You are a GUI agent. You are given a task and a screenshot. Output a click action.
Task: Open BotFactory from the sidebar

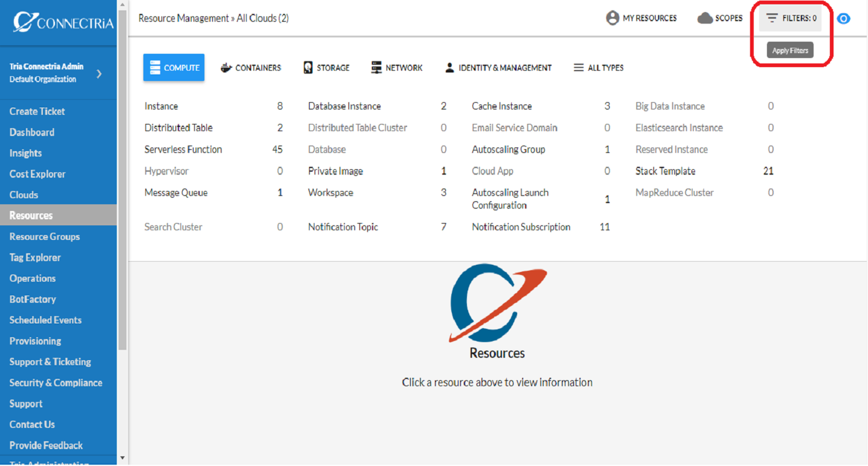[x=33, y=299]
